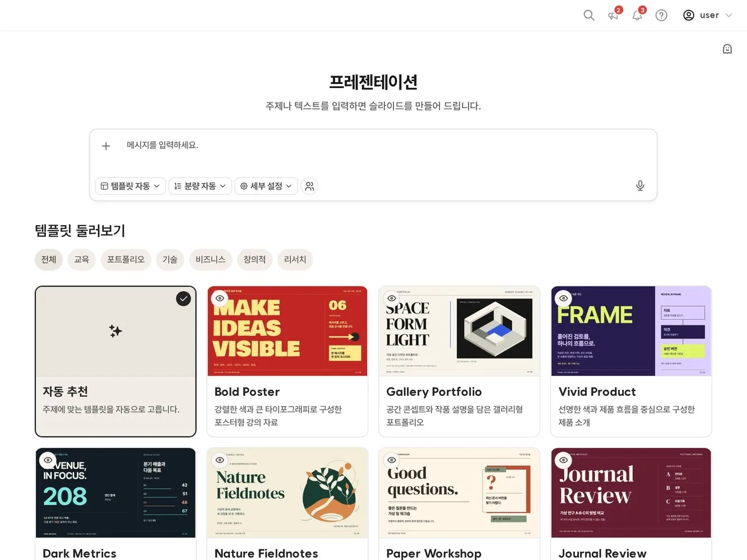Viewport: 747px width, 560px height.
Task: Open the ghost assistant icon
Action: (727, 49)
